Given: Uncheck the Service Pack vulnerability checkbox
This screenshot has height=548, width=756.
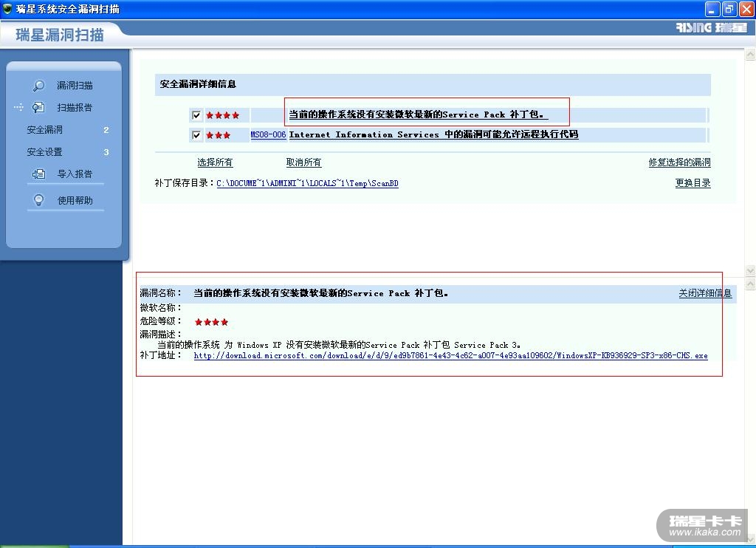Looking at the screenshot, I should [x=196, y=114].
